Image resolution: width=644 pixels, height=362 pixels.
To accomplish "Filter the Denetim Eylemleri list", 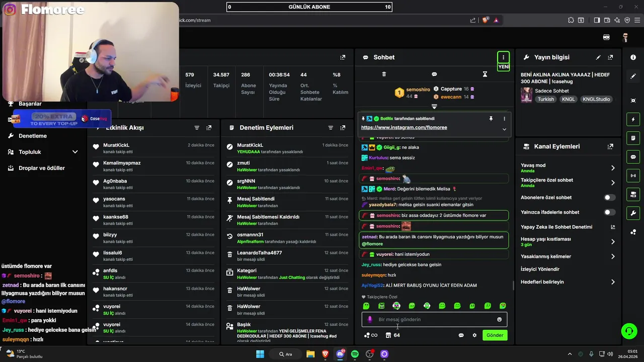I will point(331,128).
